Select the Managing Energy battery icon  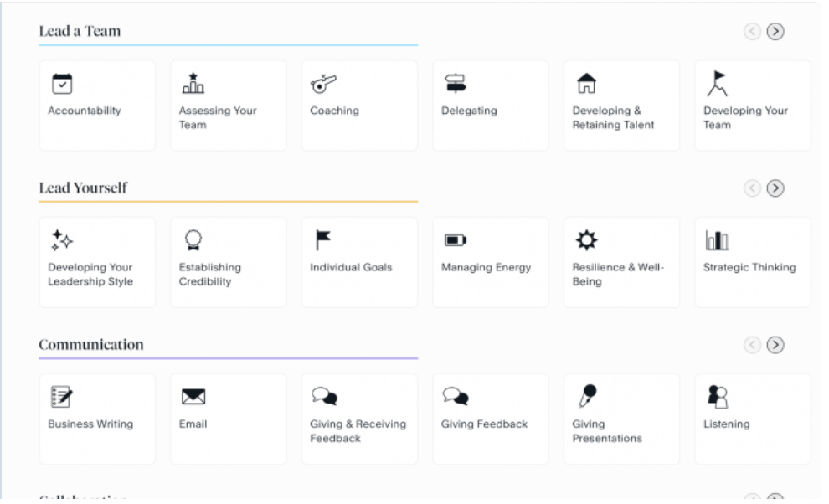click(455, 240)
